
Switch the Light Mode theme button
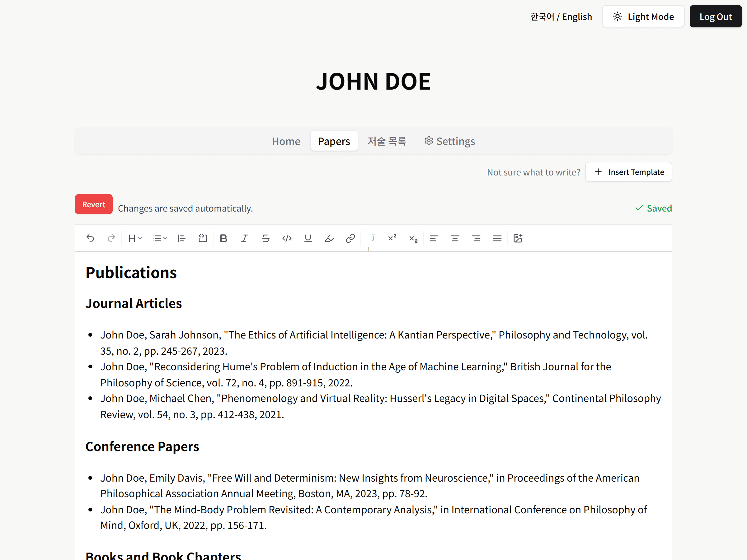(643, 16)
